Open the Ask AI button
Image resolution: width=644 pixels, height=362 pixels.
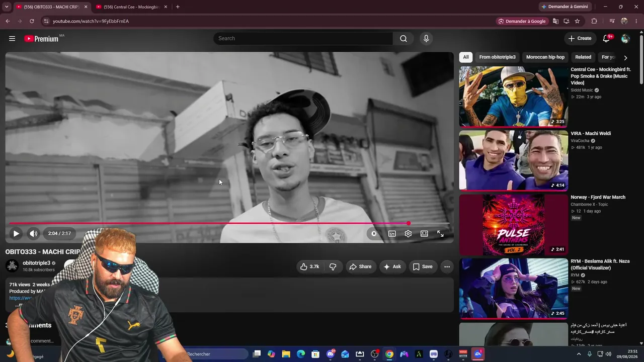(x=392, y=266)
